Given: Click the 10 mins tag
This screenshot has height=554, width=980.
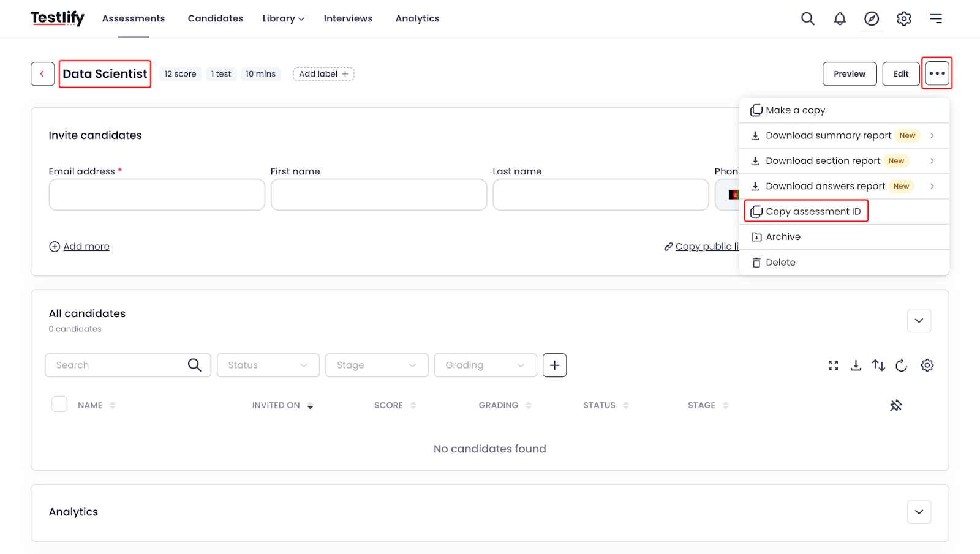Looking at the screenshot, I should 261,74.
